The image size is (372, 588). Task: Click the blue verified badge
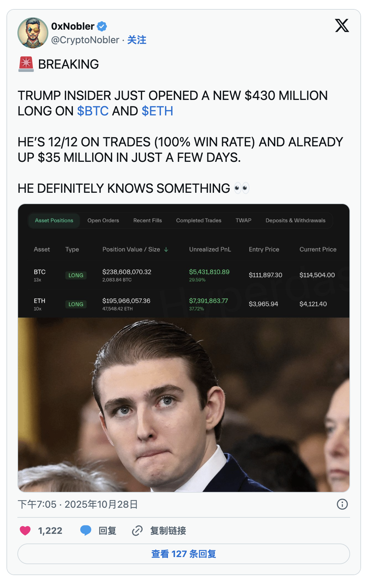102,26
